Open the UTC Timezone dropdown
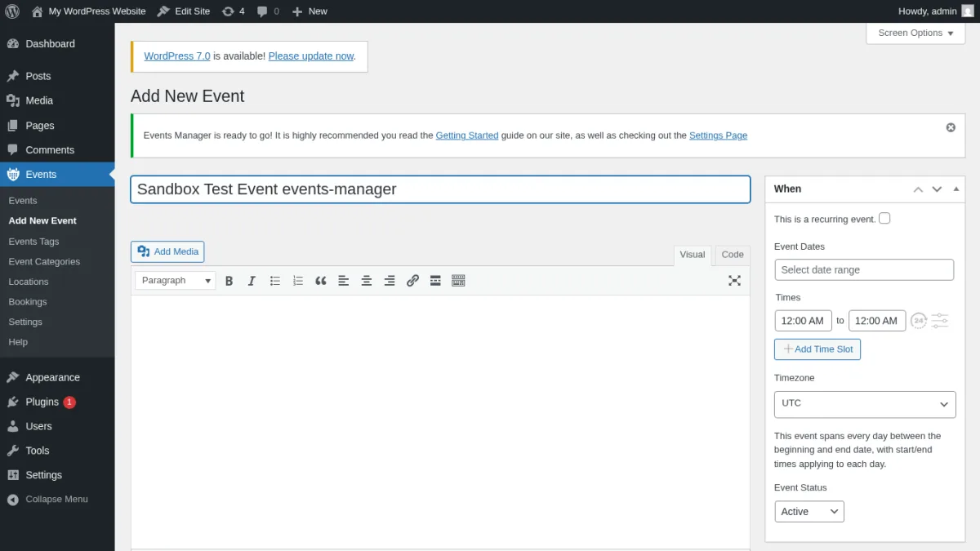 pos(865,404)
